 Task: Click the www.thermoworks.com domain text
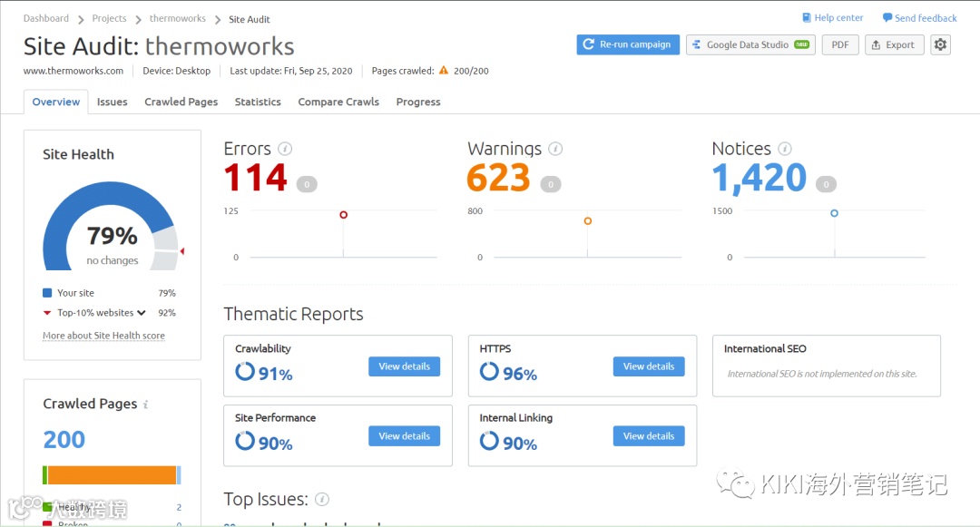tap(73, 71)
